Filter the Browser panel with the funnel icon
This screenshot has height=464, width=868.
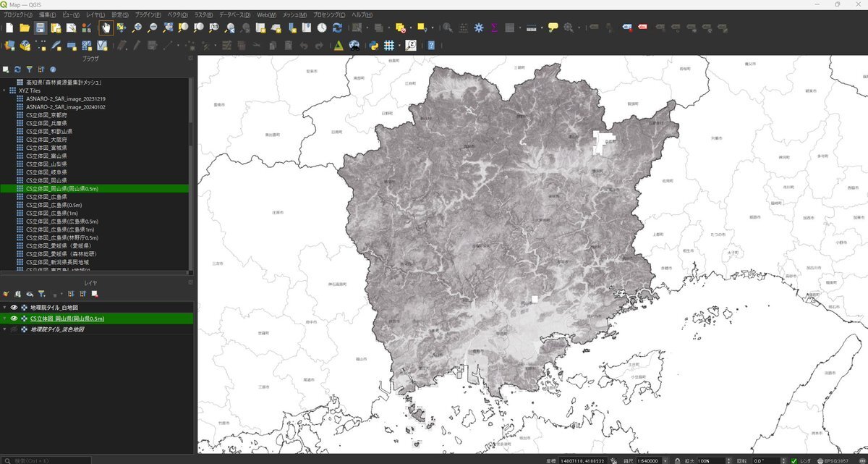click(x=30, y=69)
